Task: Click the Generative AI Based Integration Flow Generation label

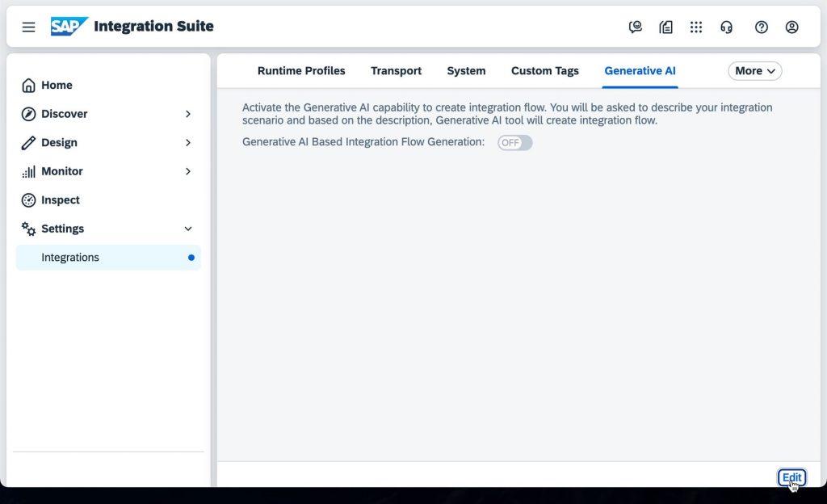Action: pyautogui.click(x=363, y=142)
